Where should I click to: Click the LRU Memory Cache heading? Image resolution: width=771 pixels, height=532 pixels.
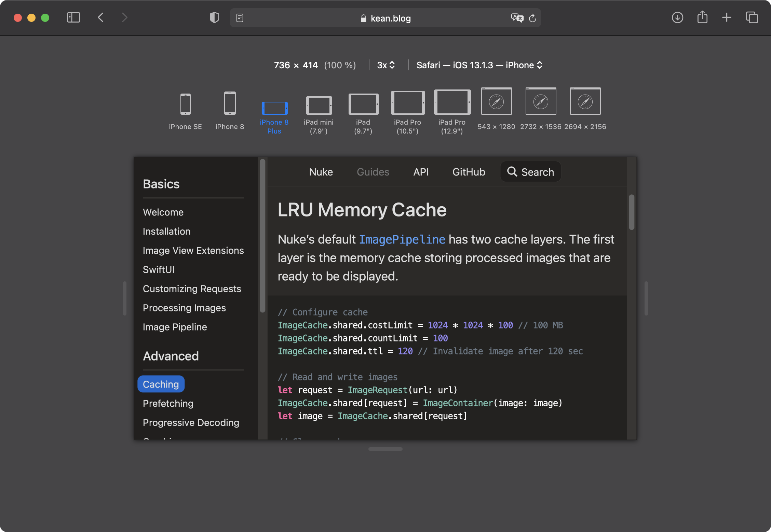[362, 209]
